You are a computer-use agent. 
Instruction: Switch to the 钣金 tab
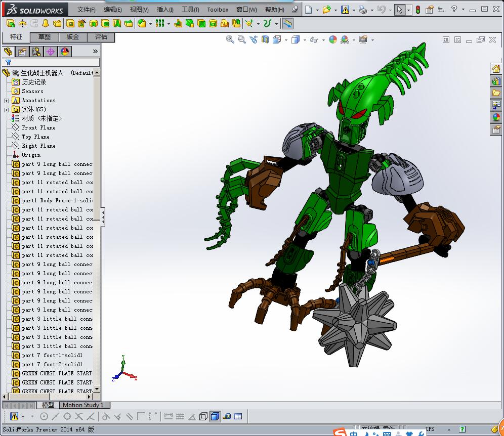[73, 37]
